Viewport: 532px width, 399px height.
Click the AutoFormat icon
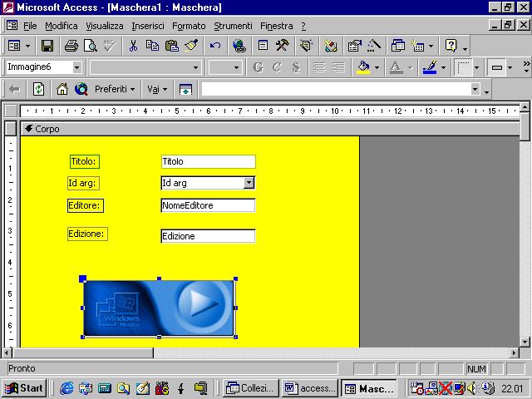(306, 46)
